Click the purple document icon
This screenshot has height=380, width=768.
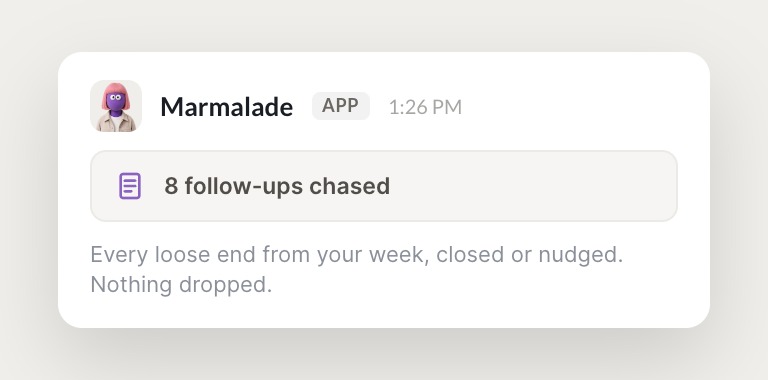(x=130, y=186)
